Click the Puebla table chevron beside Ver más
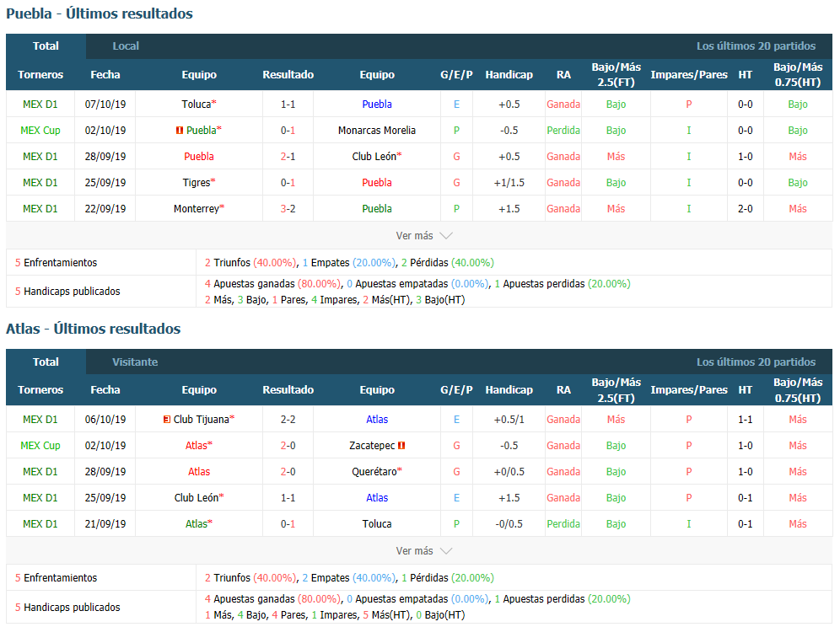Screen dimensions: 840x627 [x=445, y=236]
